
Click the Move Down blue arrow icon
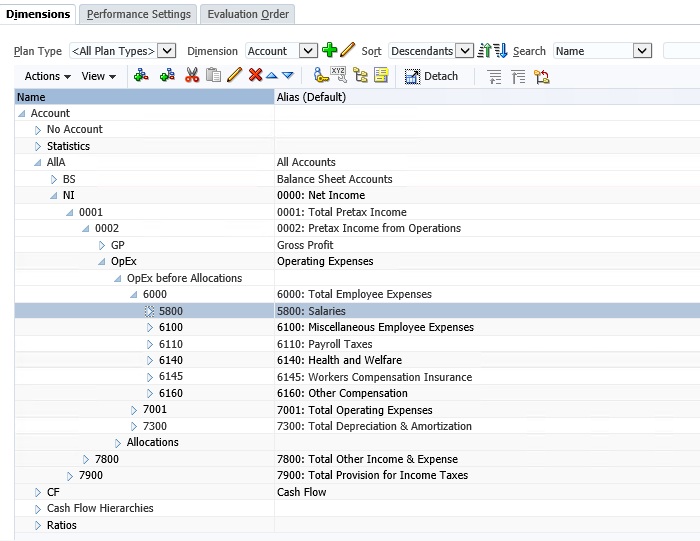[288, 76]
